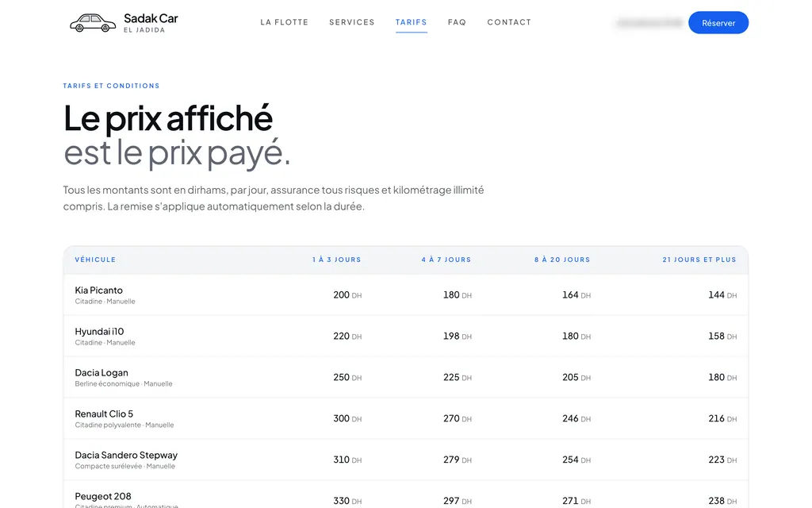Click Hyundai i10 158 DH price
The image size is (812, 508).
tap(722, 336)
